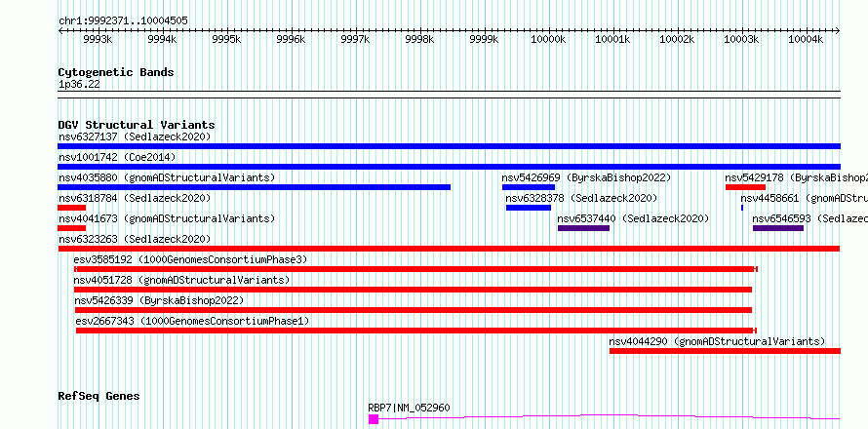Select the blue bar for nsv6327137
The image size is (868, 429).
[x=449, y=146]
